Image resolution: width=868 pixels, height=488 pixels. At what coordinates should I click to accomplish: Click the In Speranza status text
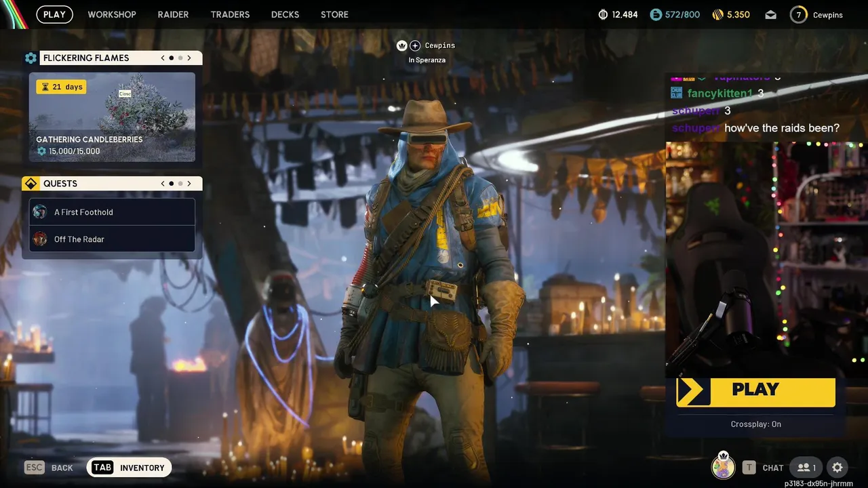pos(427,60)
